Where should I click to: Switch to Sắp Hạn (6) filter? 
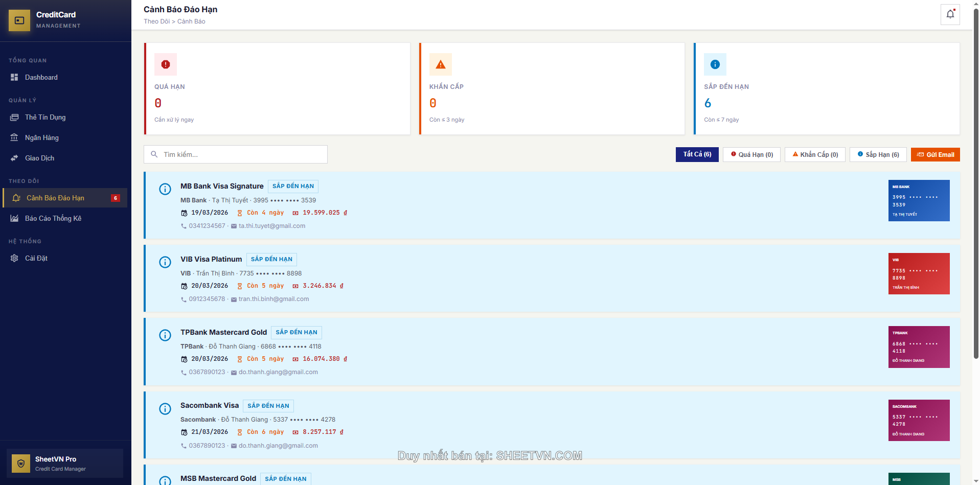tap(878, 154)
